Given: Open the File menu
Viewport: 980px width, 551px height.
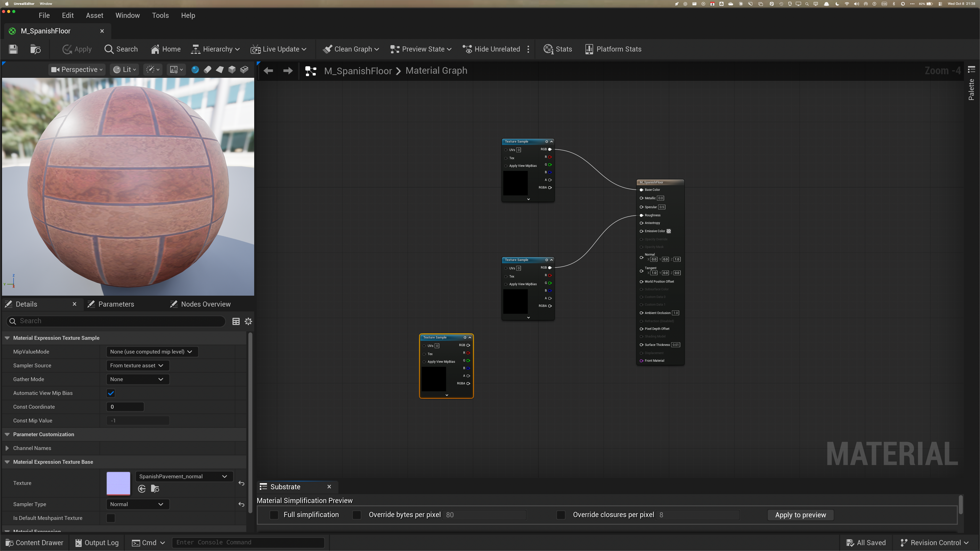Looking at the screenshot, I should 44,16.
